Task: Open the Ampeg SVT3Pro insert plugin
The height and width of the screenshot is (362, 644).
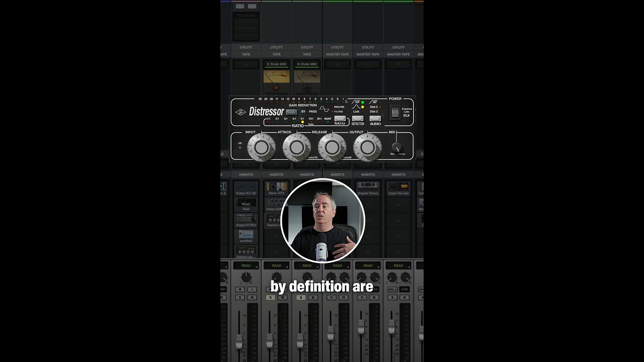Action: (x=246, y=219)
